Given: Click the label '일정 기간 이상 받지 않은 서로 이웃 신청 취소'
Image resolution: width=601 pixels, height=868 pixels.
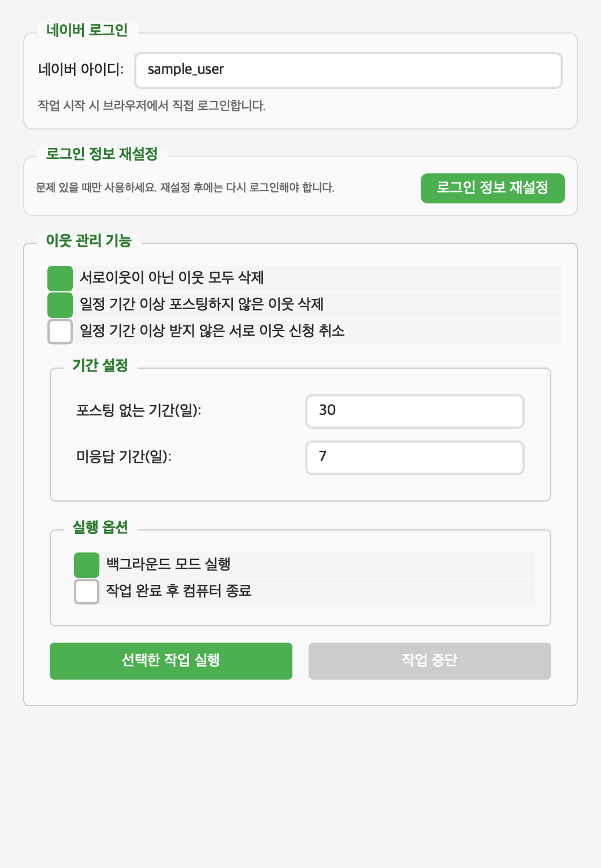Looking at the screenshot, I should pyautogui.click(x=212, y=332).
